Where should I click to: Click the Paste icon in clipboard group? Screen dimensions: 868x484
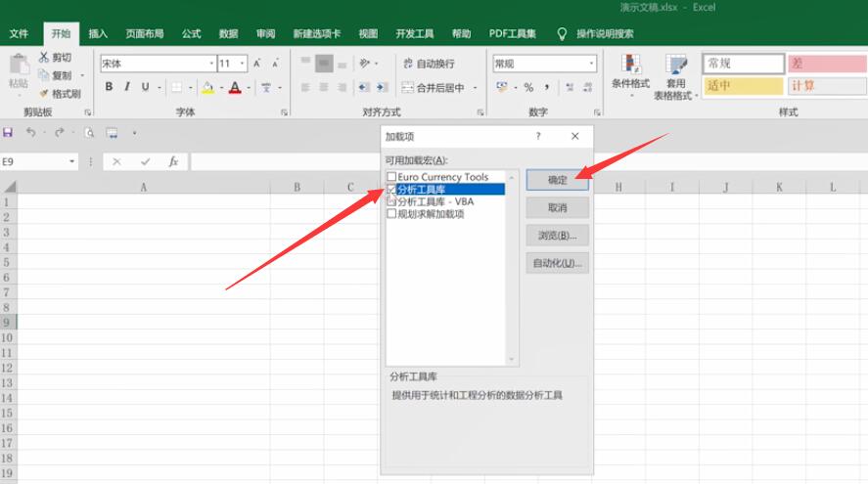tap(19, 66)
